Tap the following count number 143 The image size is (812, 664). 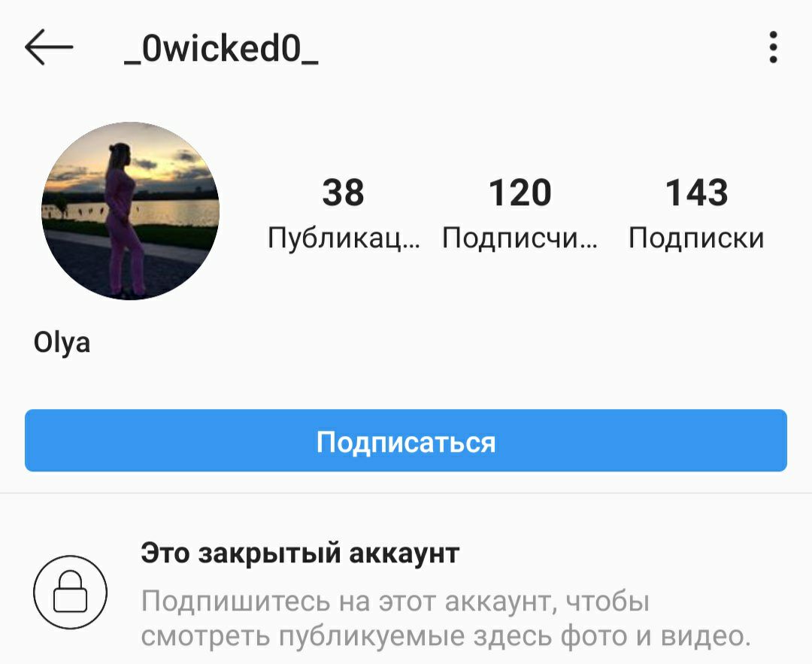[x=696, y=193]
